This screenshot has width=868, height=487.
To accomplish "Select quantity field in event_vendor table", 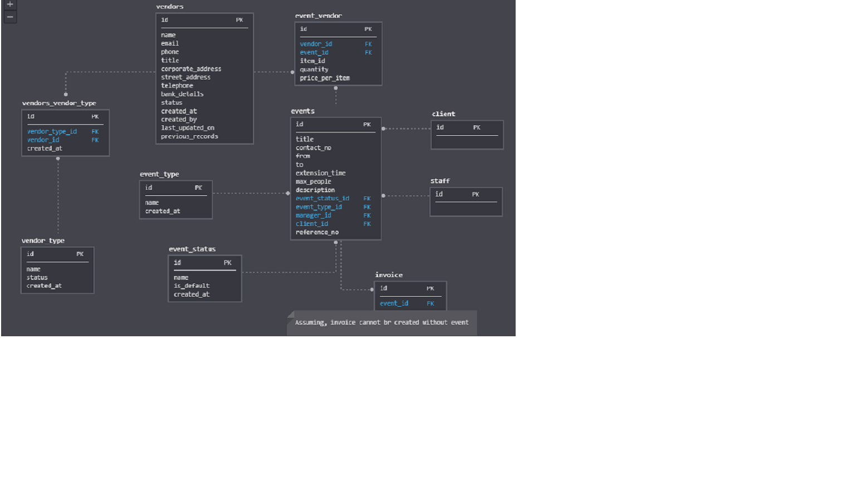I will tap(314, 70).
